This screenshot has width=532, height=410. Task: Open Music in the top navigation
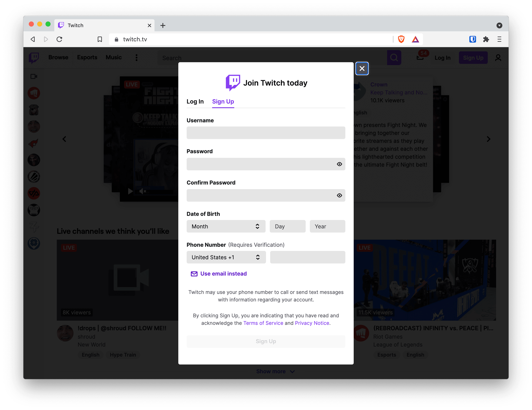(x=114, y=57)
